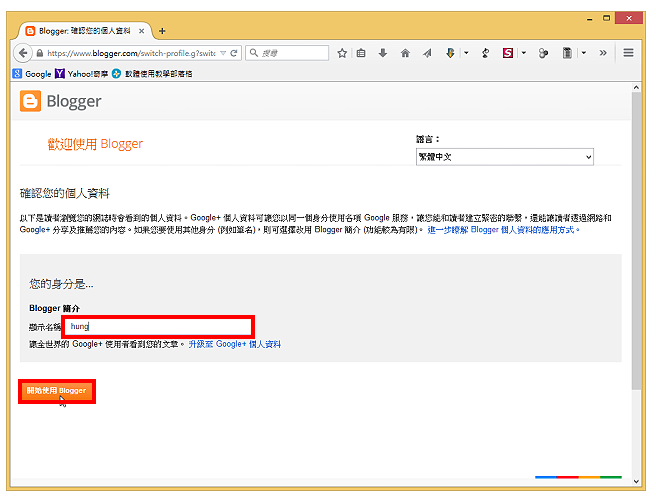Click the curved arrow toolbar icon

coord(485,53)
